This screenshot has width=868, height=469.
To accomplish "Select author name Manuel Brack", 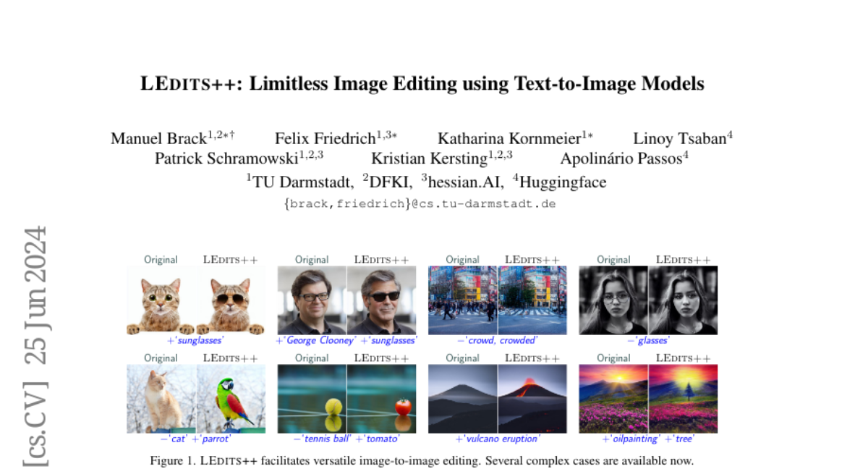I will 158,138.
